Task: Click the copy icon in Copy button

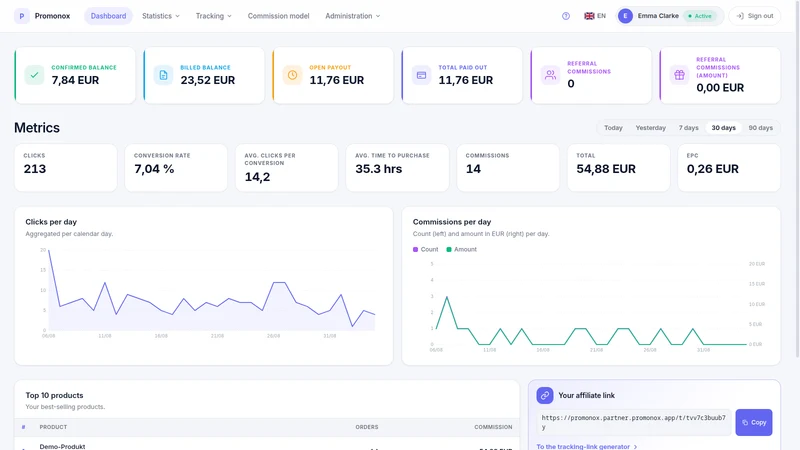Action: coord(745,422)
